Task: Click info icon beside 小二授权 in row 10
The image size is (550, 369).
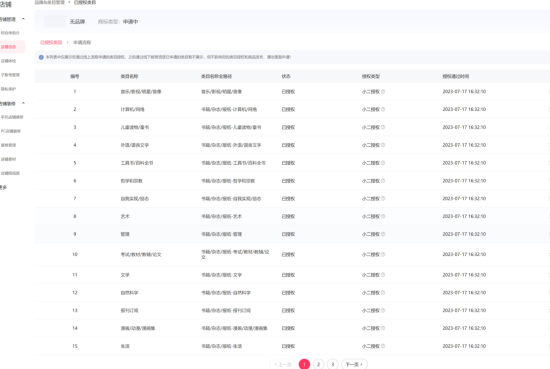Action: [x=383, y=254]
